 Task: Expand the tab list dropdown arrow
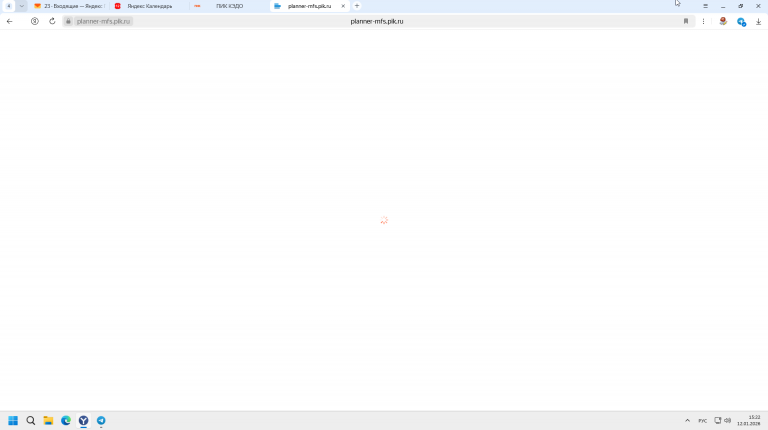(22, 6)
